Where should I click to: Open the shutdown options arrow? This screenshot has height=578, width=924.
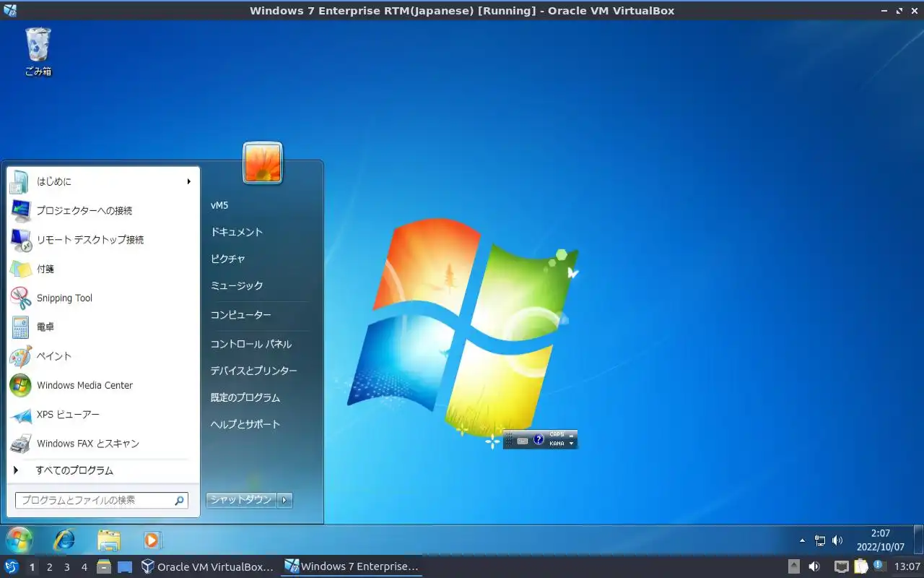[285, 500]
